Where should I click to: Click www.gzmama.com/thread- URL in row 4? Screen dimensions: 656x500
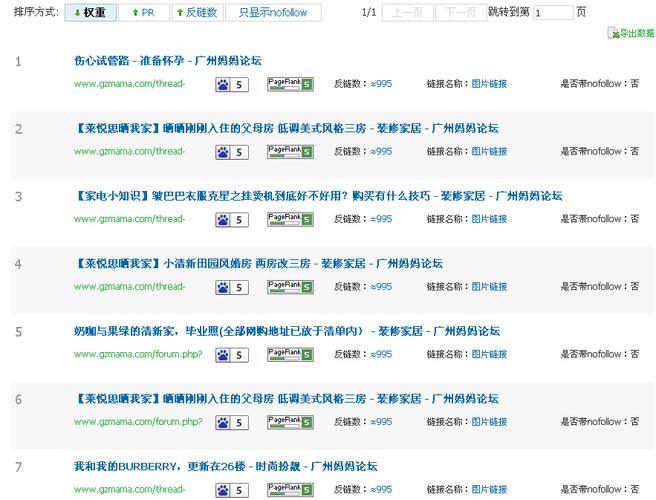click(x=129, y=287)
